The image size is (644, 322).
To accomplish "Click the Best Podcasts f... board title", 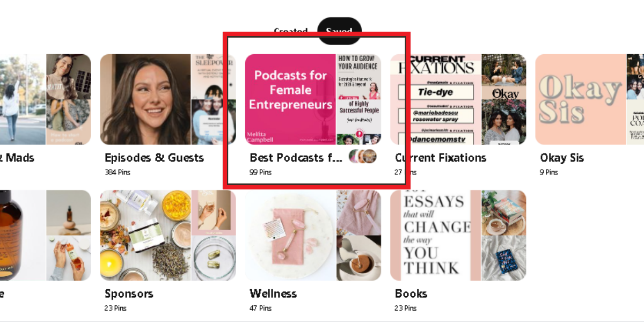I will click(296, 158).
